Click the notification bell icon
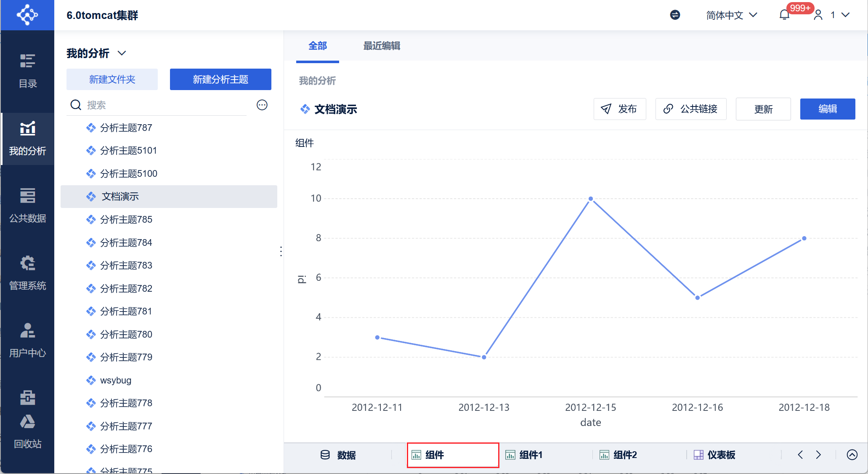 tap(784, 15)
